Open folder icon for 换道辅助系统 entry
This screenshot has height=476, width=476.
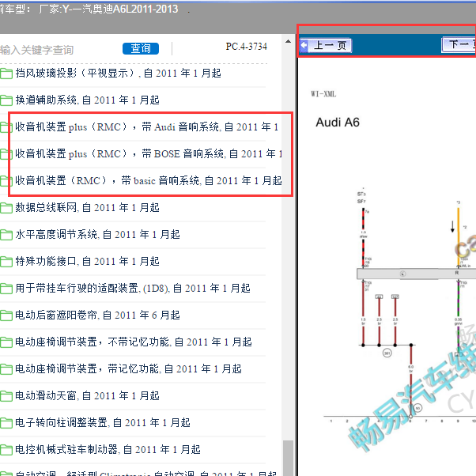[6, 100]
